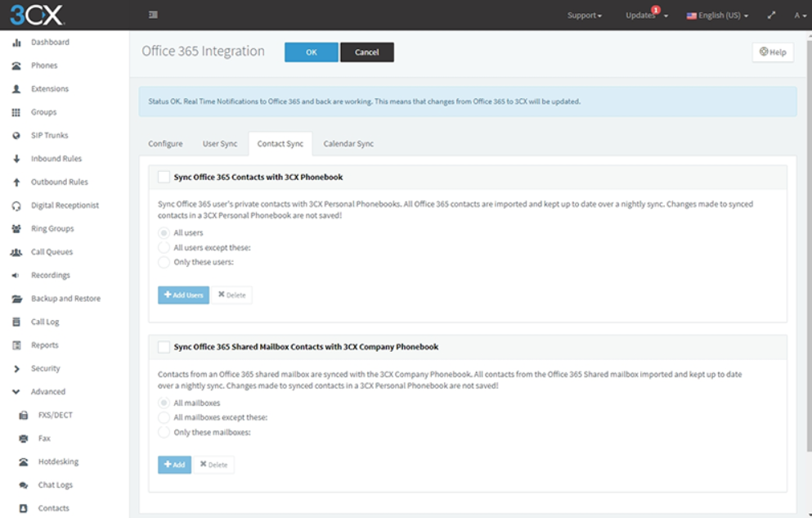
Task: Click the Fax printer icon
Action: pyautogui.click(x=23, y=439)
